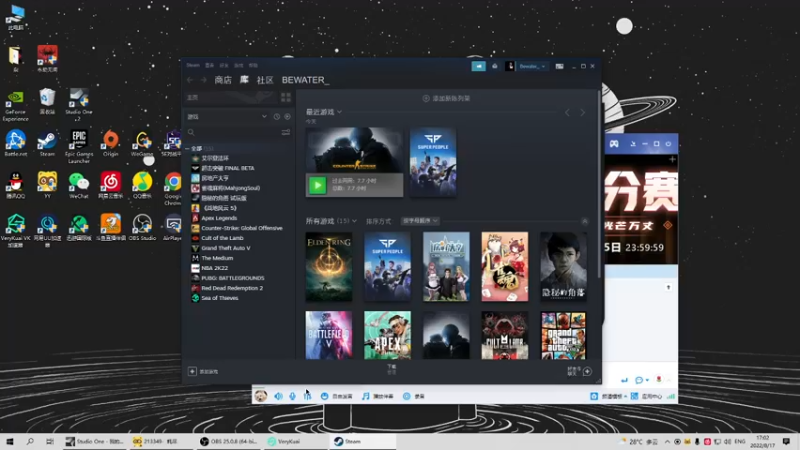Open Super People cover in recent games
Screen dimensions: 800x450
[x=433, y=162]
